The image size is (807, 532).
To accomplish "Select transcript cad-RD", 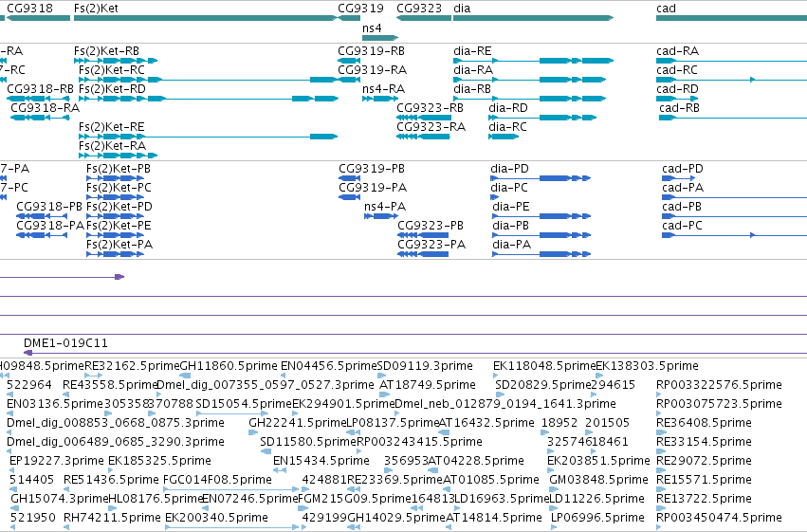I will tap(677, 89).
